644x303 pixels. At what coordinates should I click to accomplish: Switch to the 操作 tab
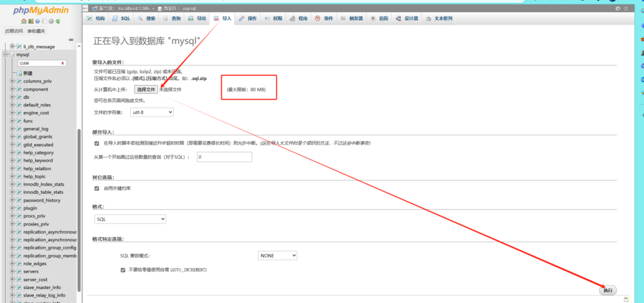(x=248, y=18)
